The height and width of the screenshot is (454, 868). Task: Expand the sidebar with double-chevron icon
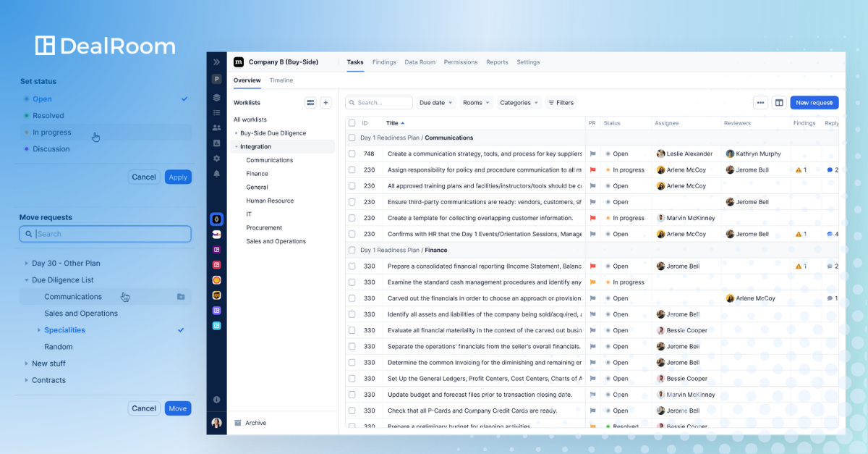pyautogui.click(x=216, y=62)
